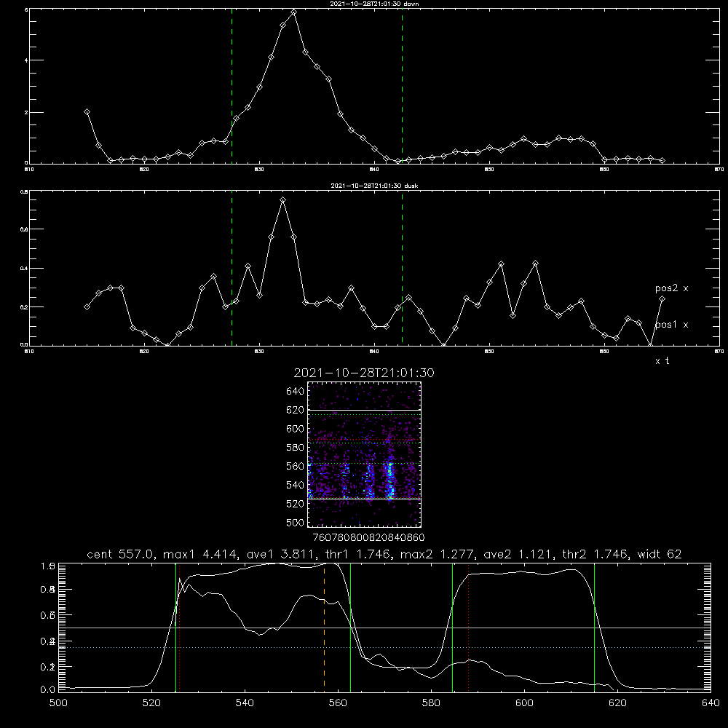The width and height of the screenshot is (728, 728).
Task: Click the solid horizontal threshold line in bottom plot
Action: tap(384, 628)
